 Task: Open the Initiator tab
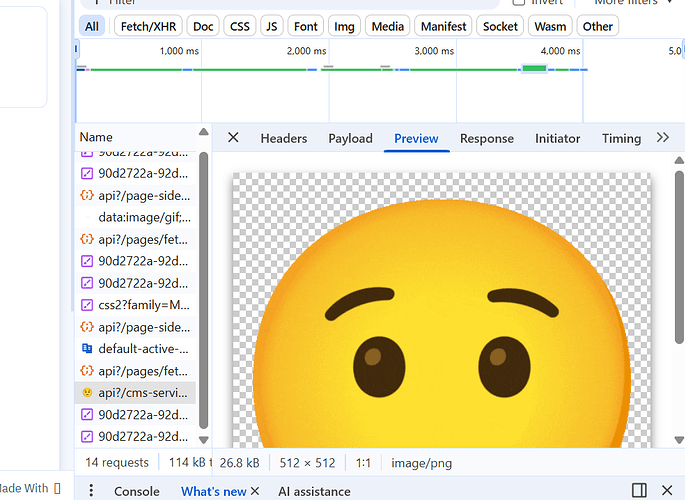(x=557, y=138)
